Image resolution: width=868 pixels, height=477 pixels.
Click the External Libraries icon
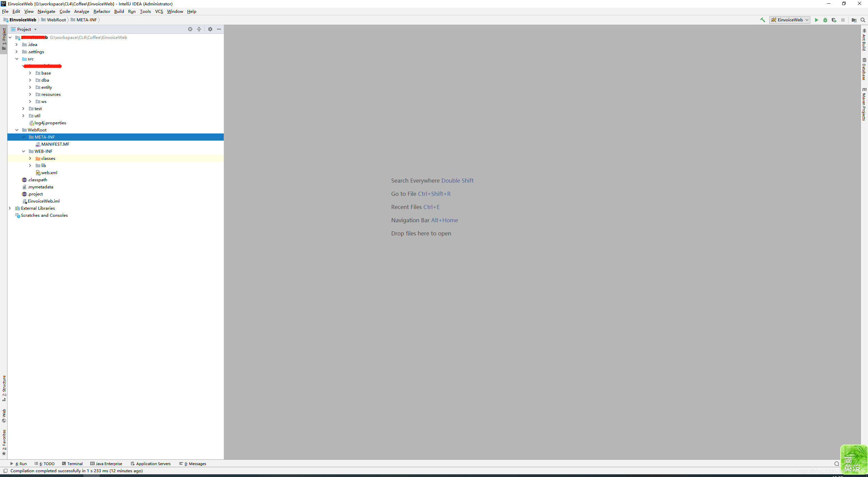[18, 208]
